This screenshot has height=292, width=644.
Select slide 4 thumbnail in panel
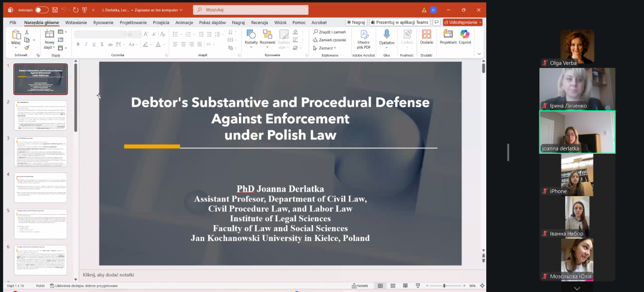click(x=40, y=188)
